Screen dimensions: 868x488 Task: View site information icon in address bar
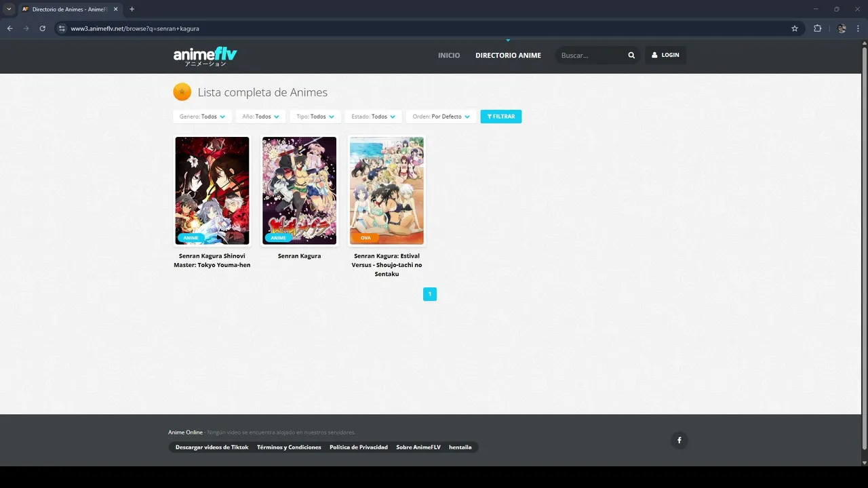62,28
